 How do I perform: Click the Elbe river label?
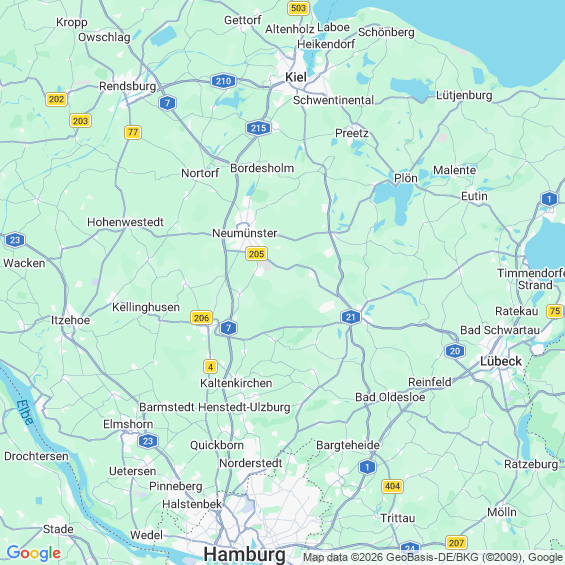[x=25, y=412]
